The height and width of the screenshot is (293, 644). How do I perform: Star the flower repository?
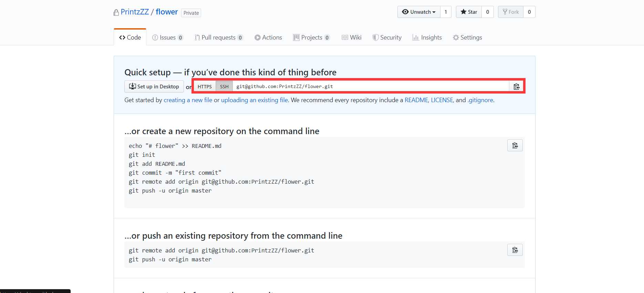469,12
